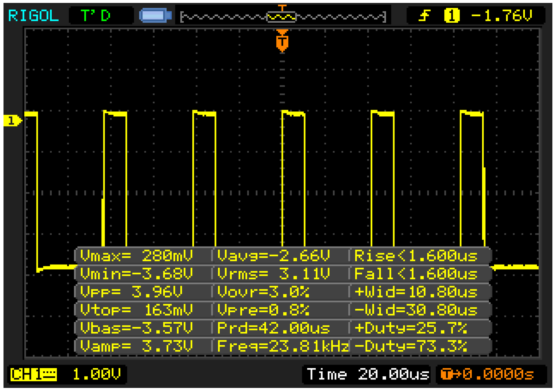Screen dimensions: 555x392
Task: Select the Rise<1.600us measurement cell
Action: pos(416,256)
